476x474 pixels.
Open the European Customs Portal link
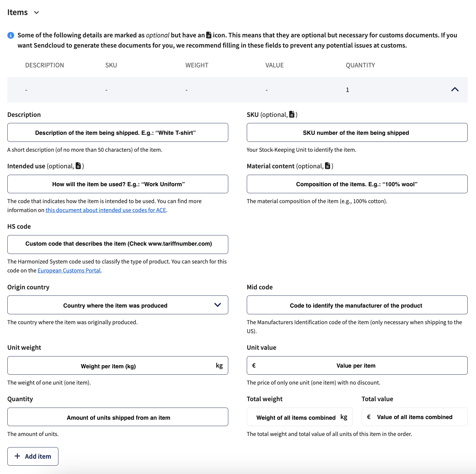69,270
